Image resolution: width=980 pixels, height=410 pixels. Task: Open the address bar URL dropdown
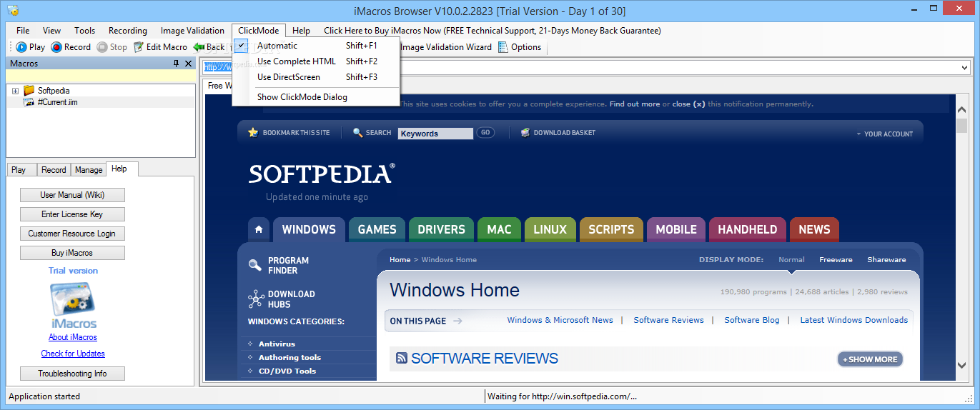click(964, 67)
